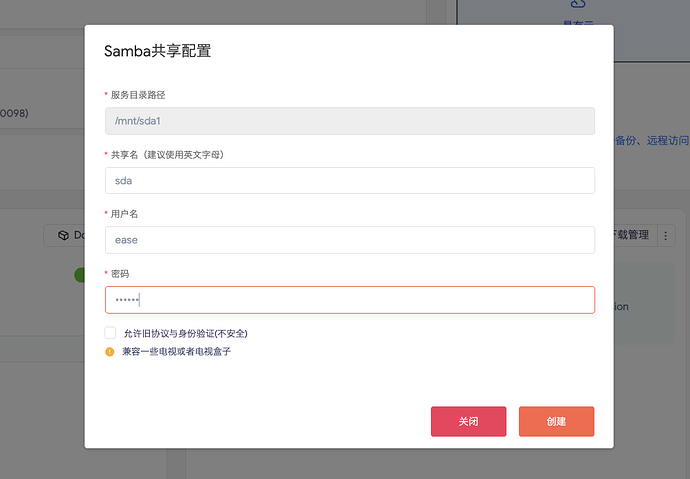
Task: Enable the 允许旧协议与身份验证 checkbox
Action: [110, 333]
